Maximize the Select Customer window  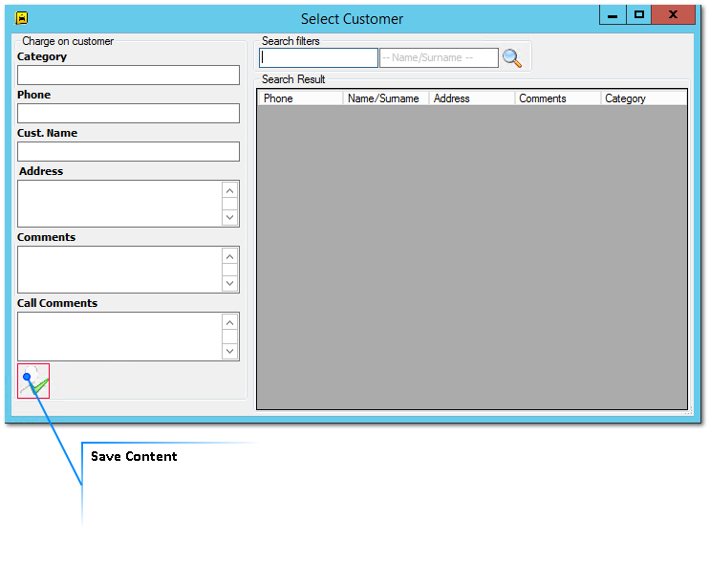click(639, 15)
